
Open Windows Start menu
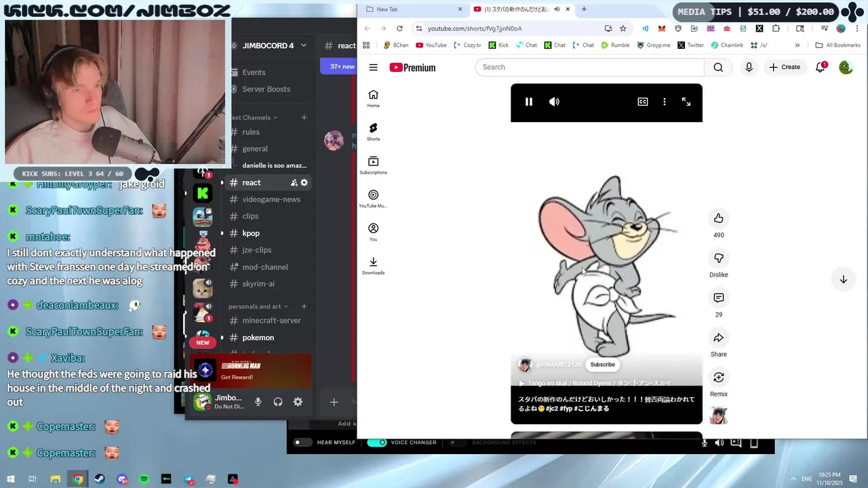[10, 479]
